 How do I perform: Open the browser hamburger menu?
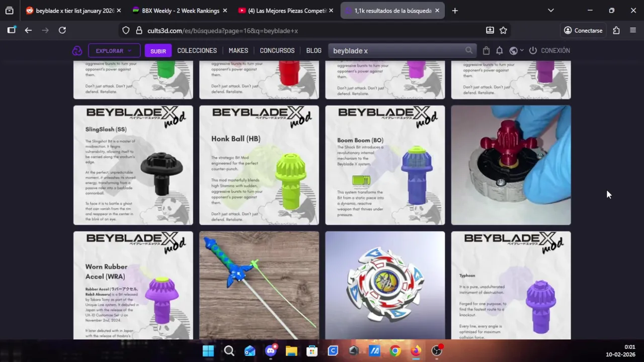[x=633, y=30]
